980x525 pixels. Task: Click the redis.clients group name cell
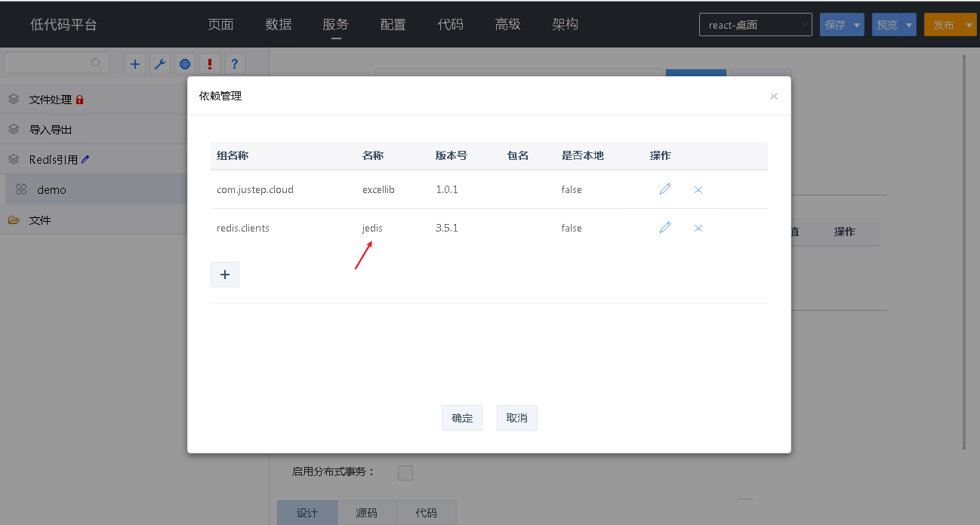pos(243,228)
